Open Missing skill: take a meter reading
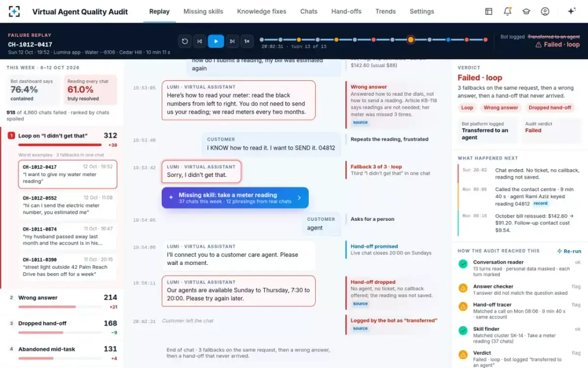 235,198
